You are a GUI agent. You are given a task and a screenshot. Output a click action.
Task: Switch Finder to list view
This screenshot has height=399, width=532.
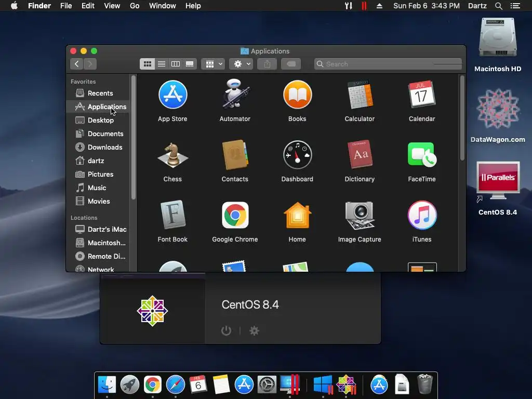[x=162, y=64]
